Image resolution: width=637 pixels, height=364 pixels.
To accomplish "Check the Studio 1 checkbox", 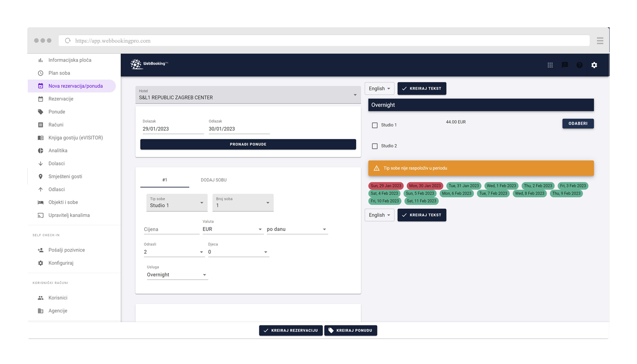I will coord(375,125).
